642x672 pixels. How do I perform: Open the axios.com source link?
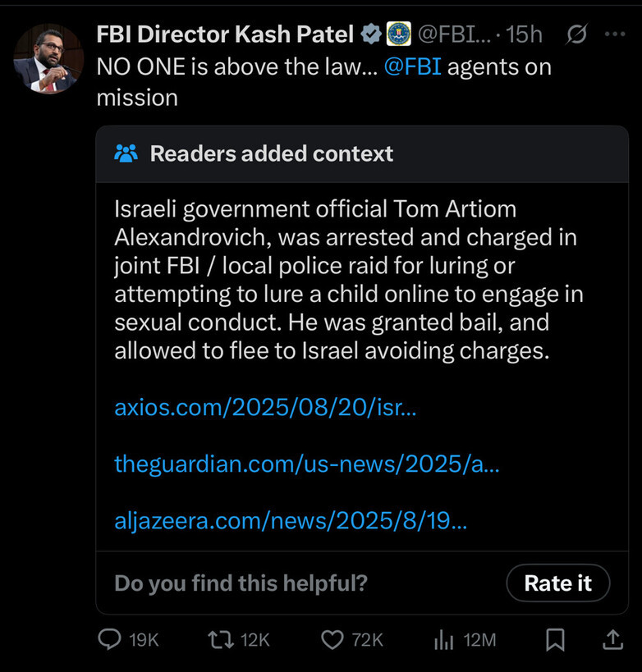[x=266, y=408]
